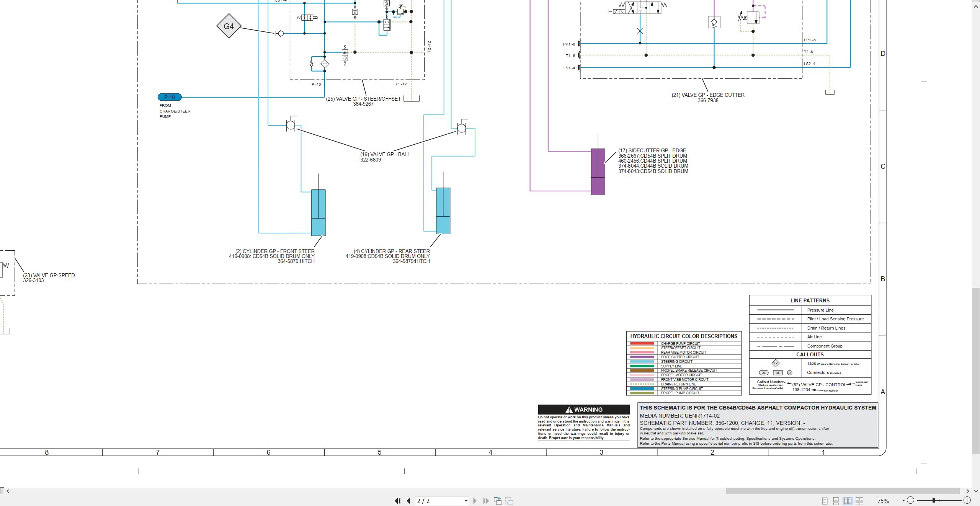Click the vertical scrollbar thumb
Viewport: 980px width, 506px height.
point(976,371)
